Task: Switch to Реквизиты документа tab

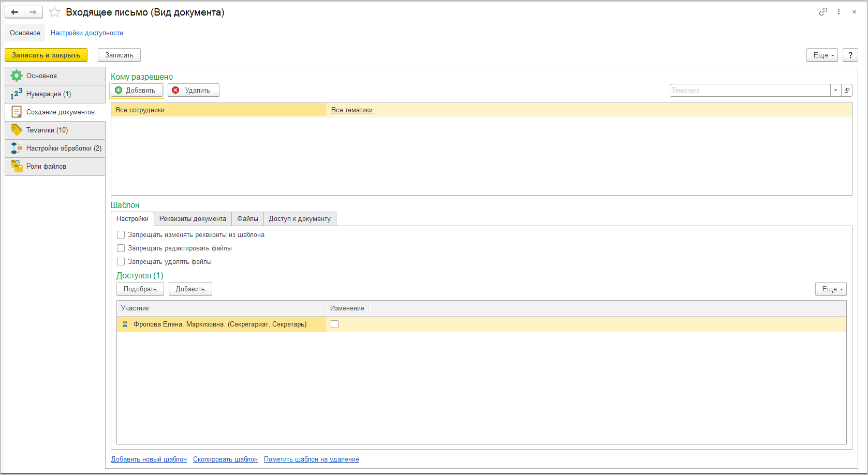Action: click(193, 219)
